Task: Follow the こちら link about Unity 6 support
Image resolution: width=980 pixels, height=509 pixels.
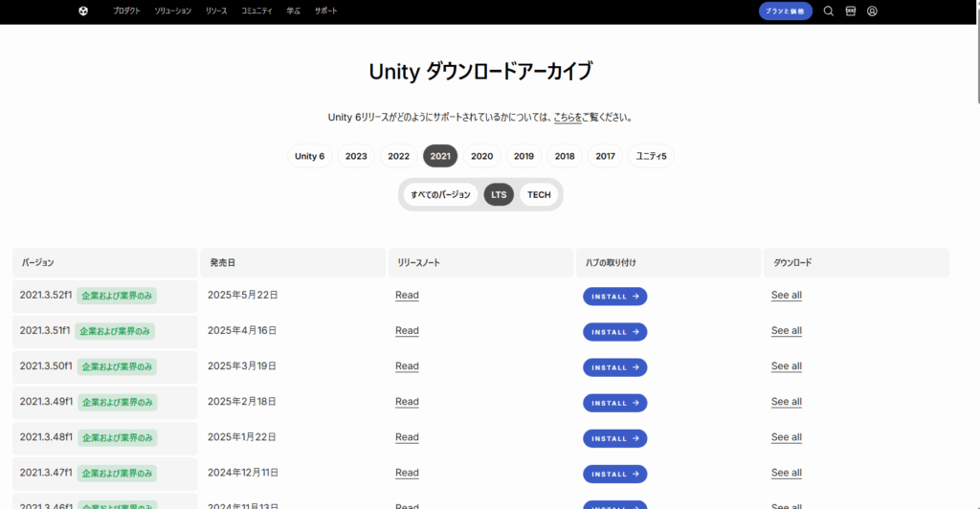Action: coord(568,117)
